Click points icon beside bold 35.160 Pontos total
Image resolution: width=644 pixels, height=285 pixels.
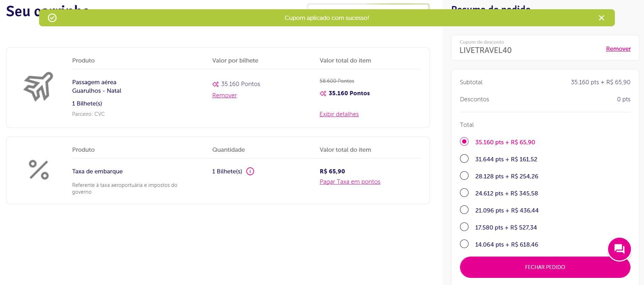click(323, 93)
